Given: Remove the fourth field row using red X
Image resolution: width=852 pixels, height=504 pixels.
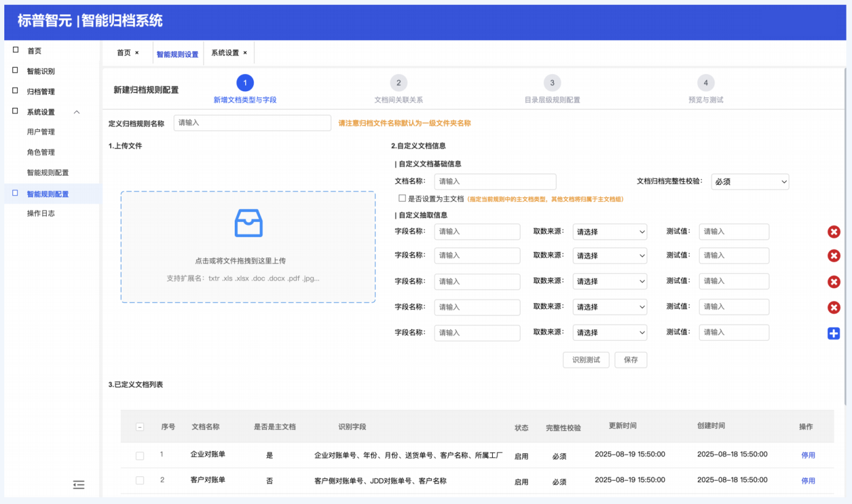Looking at the screenshot, I should coord(834,307).
